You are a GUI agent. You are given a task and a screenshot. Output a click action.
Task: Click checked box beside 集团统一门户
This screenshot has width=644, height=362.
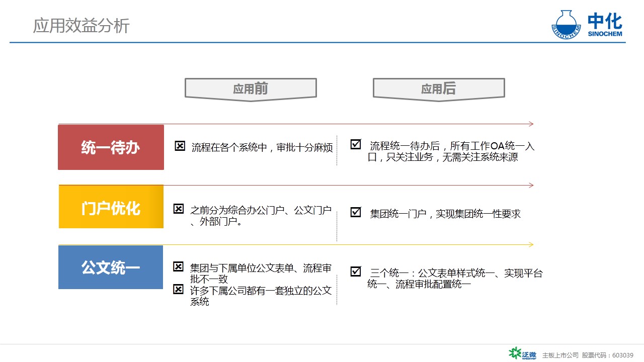tap(356, 212)
